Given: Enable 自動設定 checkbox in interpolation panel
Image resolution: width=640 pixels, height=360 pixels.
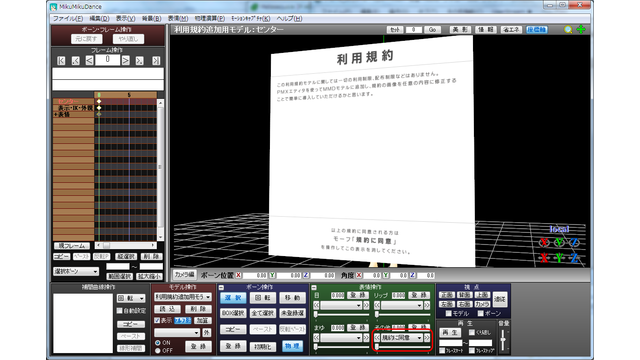Looking at the screenshot, I should click(x=120, y=311).
